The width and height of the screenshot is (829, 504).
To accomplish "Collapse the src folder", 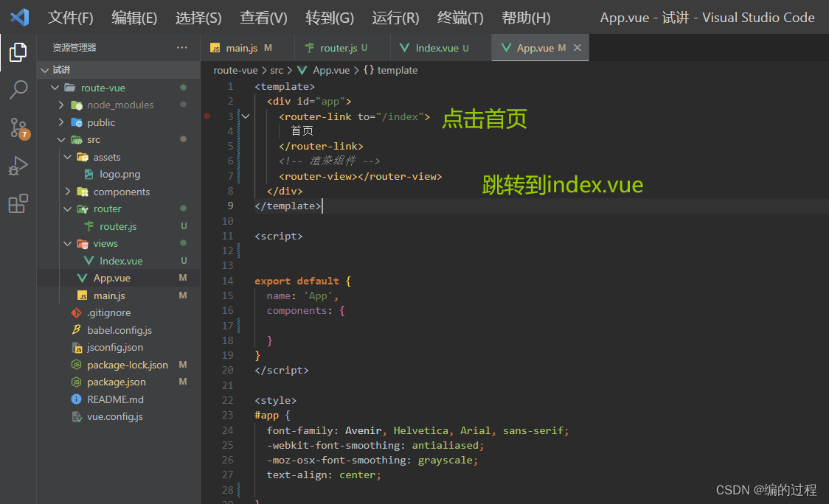I will pos(61,139).
